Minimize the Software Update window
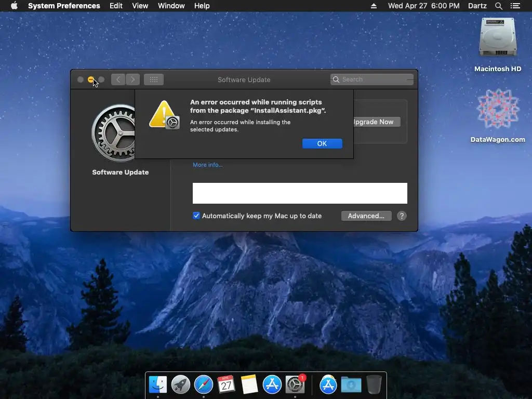The width and height of the screenshot is (532, 399). pyautogui.click(x=90, y=79)
